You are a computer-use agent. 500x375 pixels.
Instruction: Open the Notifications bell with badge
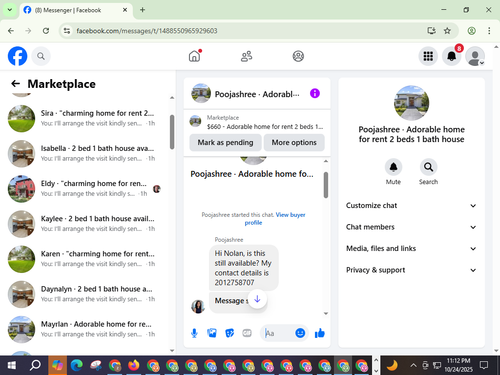452,56
